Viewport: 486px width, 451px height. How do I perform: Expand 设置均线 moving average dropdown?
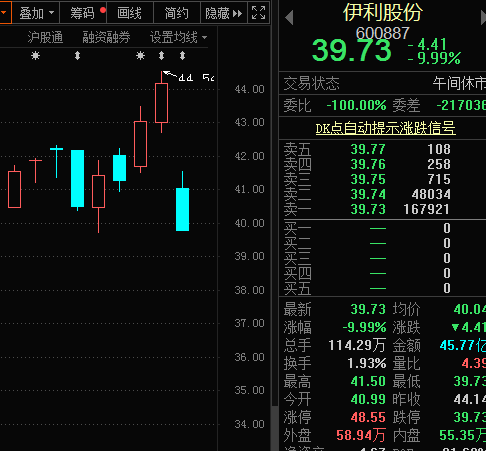178,37
